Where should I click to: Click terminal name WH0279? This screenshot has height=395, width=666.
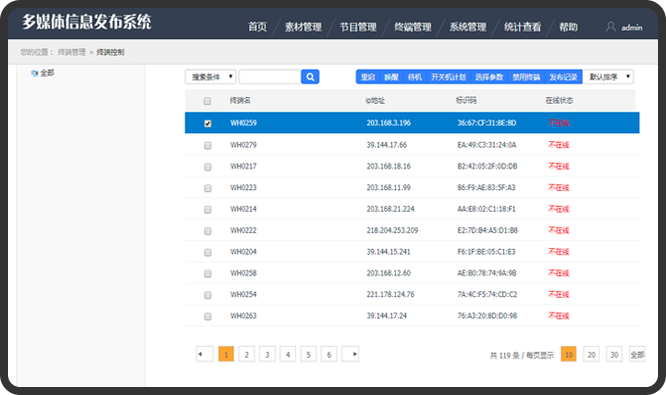(x=243, y=145)
